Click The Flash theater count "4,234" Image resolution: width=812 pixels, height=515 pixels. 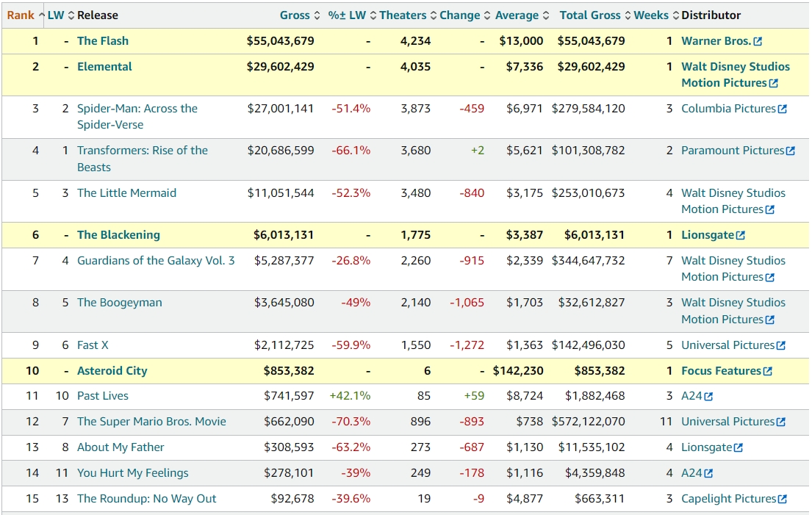(415, 41)
